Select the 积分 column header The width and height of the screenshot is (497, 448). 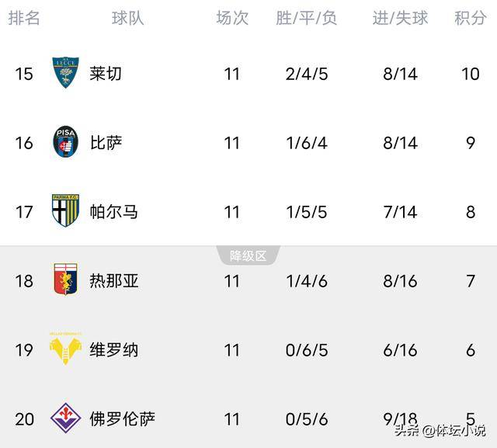(470, 18)
